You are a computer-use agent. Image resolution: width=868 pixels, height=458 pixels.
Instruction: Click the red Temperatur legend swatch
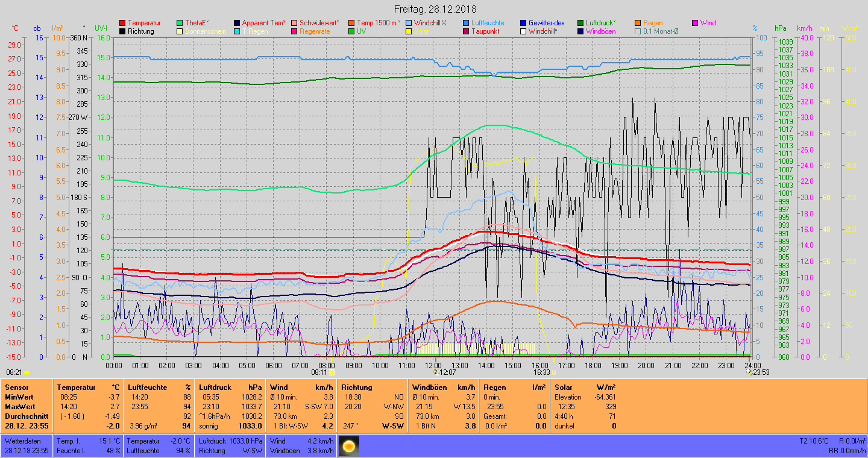tap(123, 23)
